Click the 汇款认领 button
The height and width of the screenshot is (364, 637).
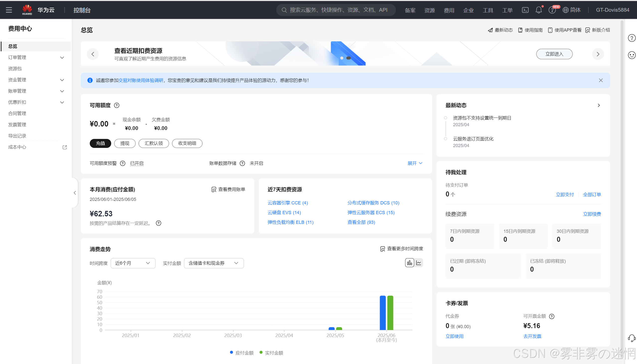(x=154, y=143)
